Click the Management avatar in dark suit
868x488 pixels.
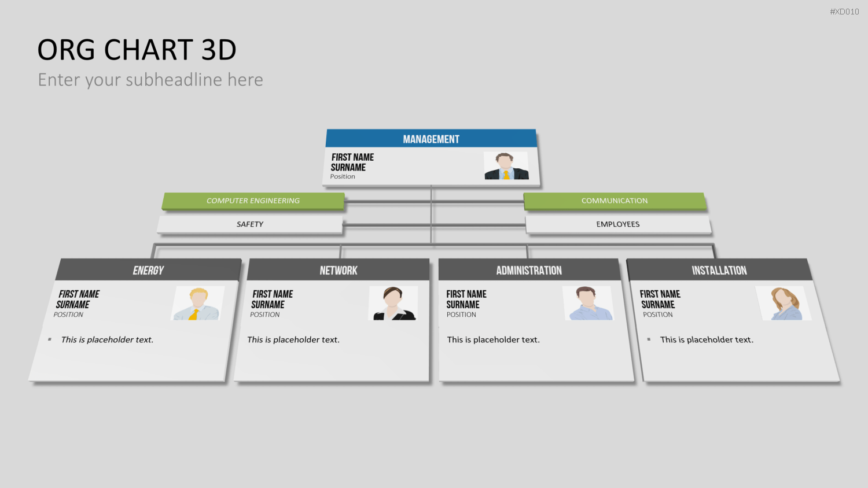[x=506, y=166]
